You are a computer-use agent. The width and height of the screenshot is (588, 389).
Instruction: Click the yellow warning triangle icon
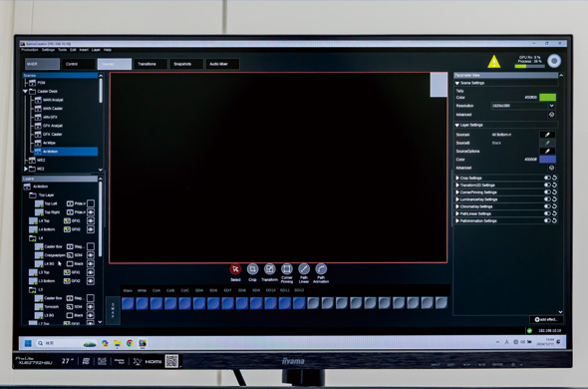click(494, 62)
